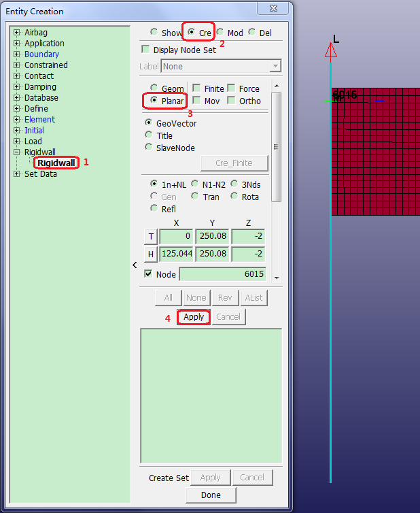Viewport: 420px width, 513px height.
Task: Select the Initial tree label
Action: (x=34, y=130)
